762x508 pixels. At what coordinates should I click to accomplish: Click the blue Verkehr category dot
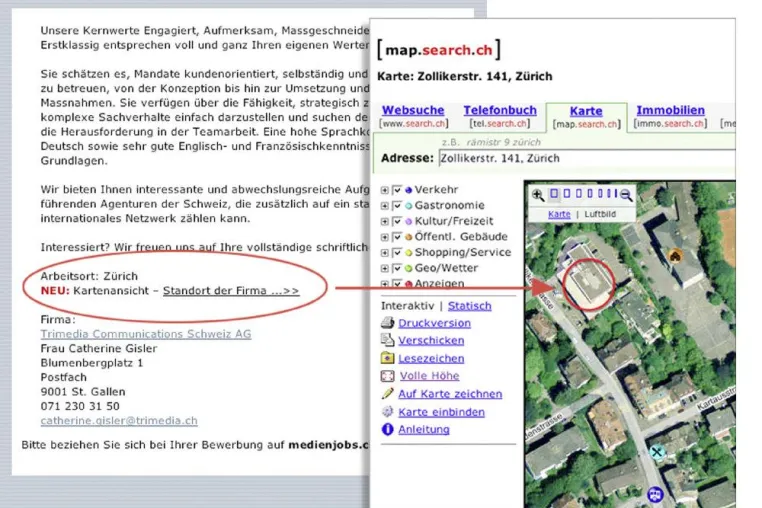pyautogui.click(x=409, y=190)
